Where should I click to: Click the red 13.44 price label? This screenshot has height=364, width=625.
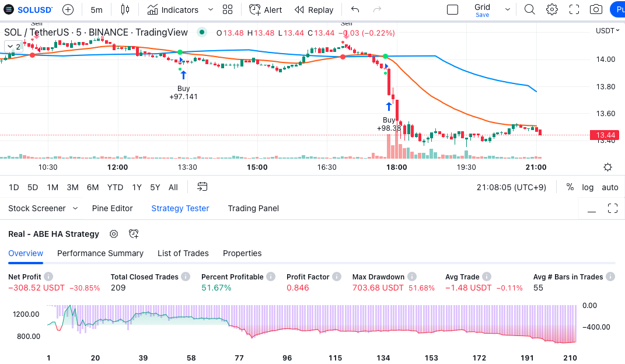click(x=605, y=135)
